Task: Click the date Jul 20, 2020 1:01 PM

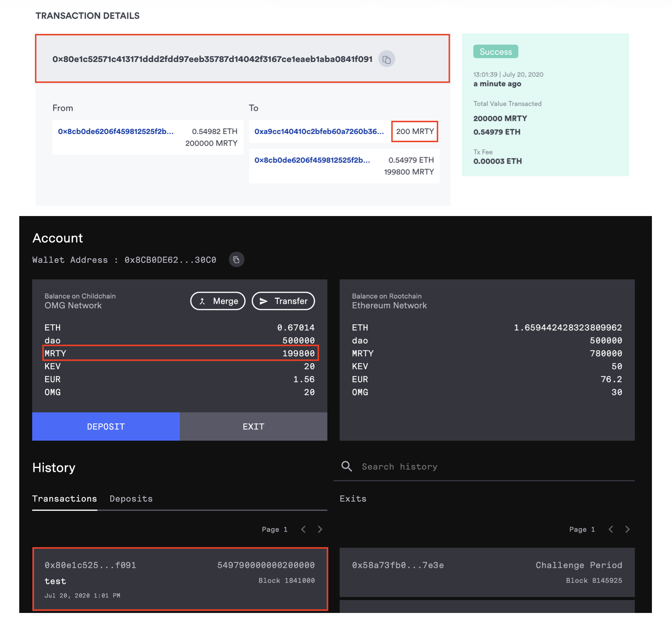Action: (x=82, y=595)
